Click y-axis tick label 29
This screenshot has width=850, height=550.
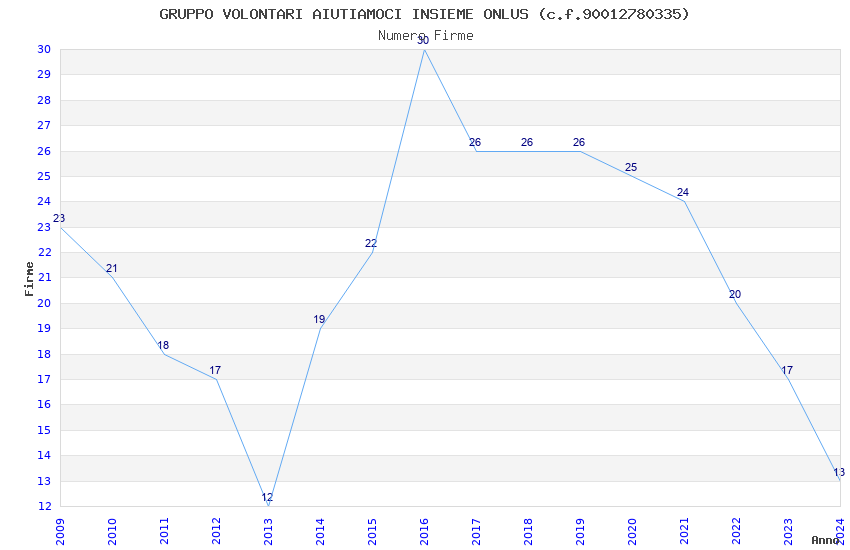pyautogui.click(x=44, y=75)
